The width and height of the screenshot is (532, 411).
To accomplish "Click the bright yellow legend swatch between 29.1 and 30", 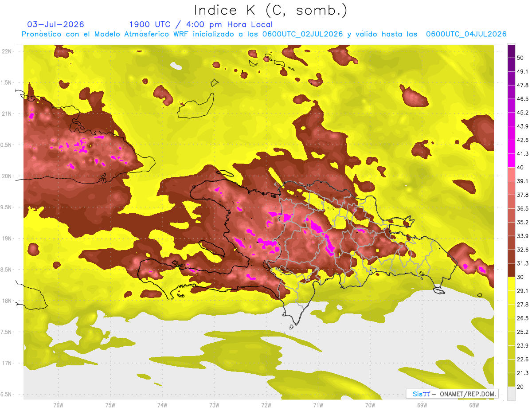I will coord(511,284).
